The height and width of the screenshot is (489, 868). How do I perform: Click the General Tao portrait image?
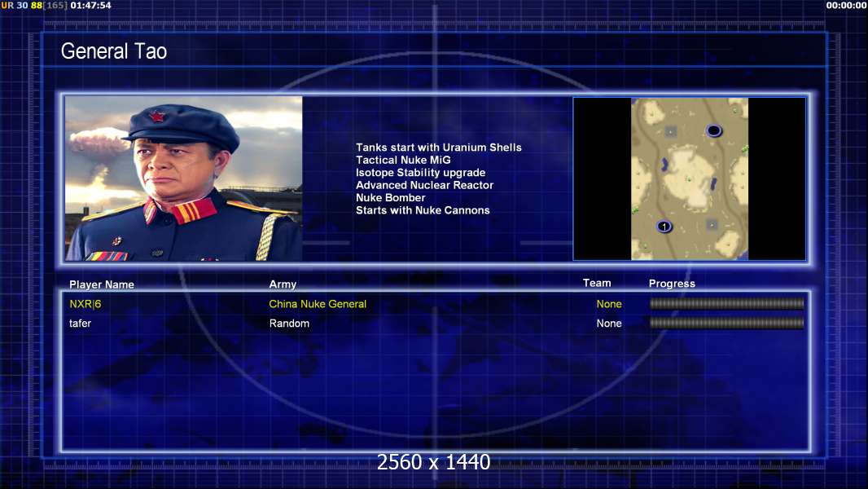tap(184, 178)
